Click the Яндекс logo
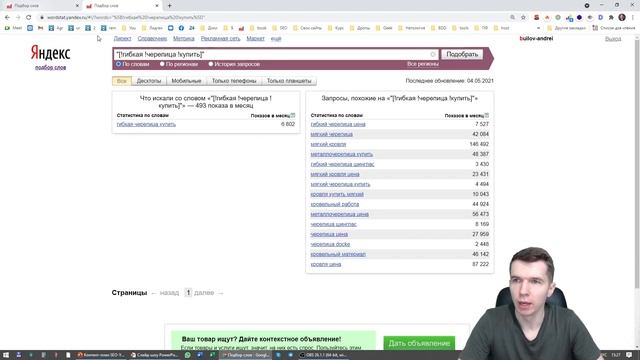 pos(51,53)
